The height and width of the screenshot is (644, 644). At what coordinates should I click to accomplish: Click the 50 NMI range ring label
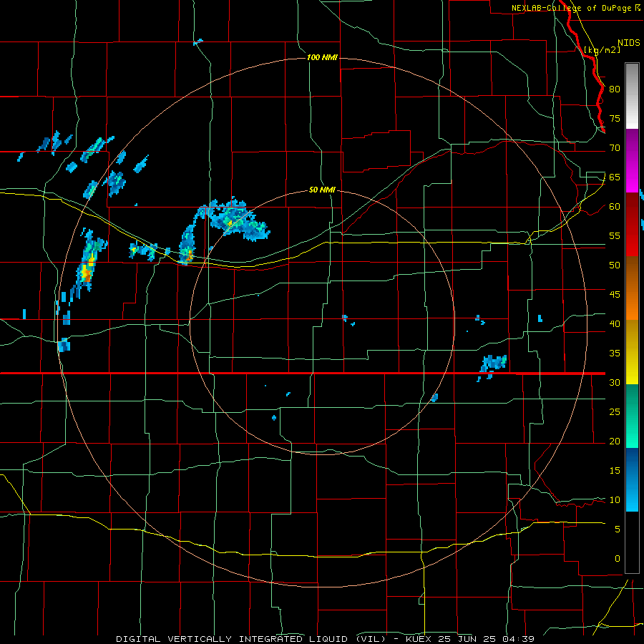(322, 190)
